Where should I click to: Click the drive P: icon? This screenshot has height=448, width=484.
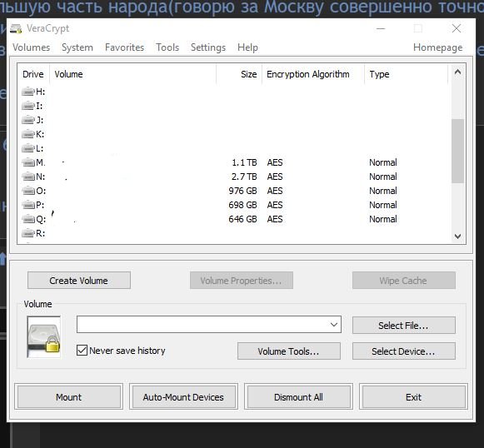point(28,205)
